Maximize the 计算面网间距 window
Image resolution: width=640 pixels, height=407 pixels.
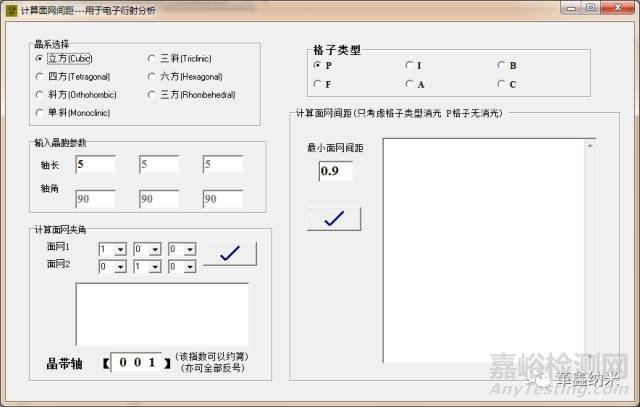point(591,8)
